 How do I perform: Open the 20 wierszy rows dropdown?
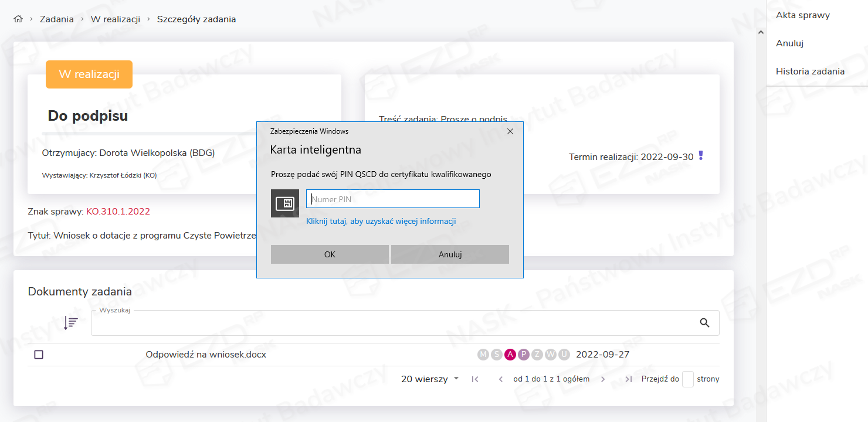[x=430, y=379]
